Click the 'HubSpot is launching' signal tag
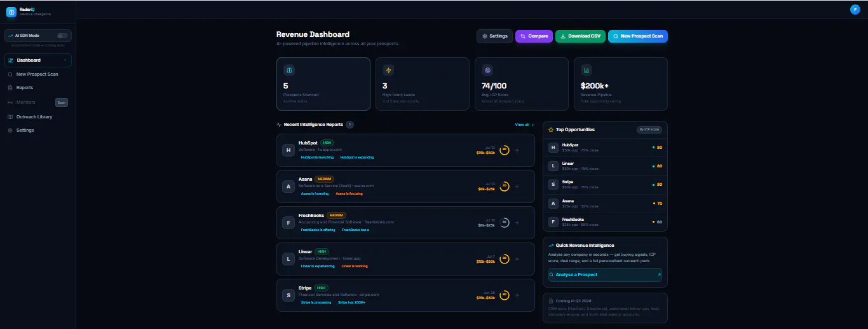Viewport: 868px width, 329px height. click(317, 157)
